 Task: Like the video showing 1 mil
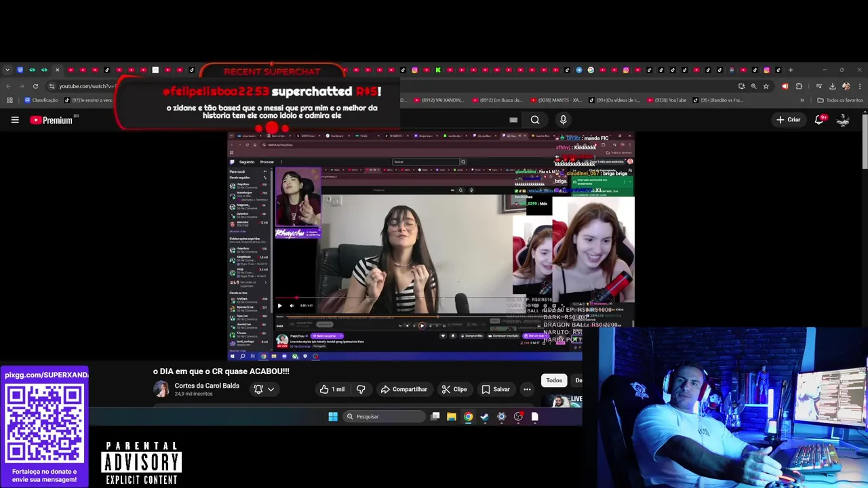click(x=332, y=389)
